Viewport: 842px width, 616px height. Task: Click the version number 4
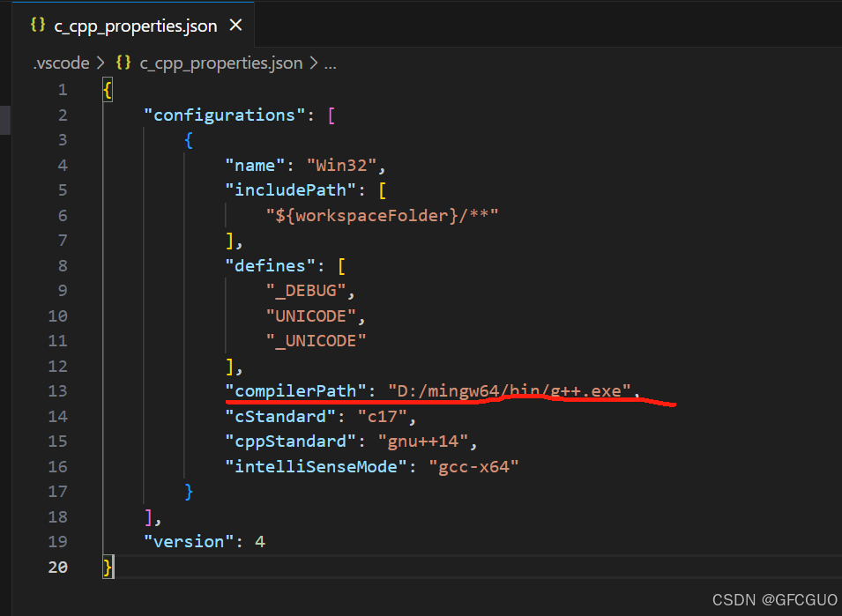coord(260,542)
